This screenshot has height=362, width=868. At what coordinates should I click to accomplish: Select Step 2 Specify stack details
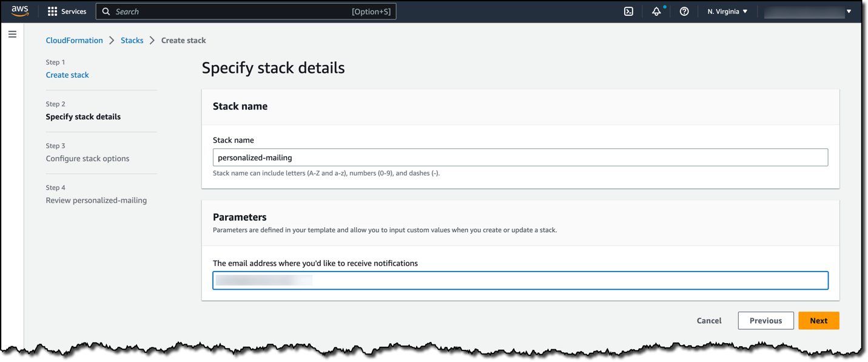(83, 116)
